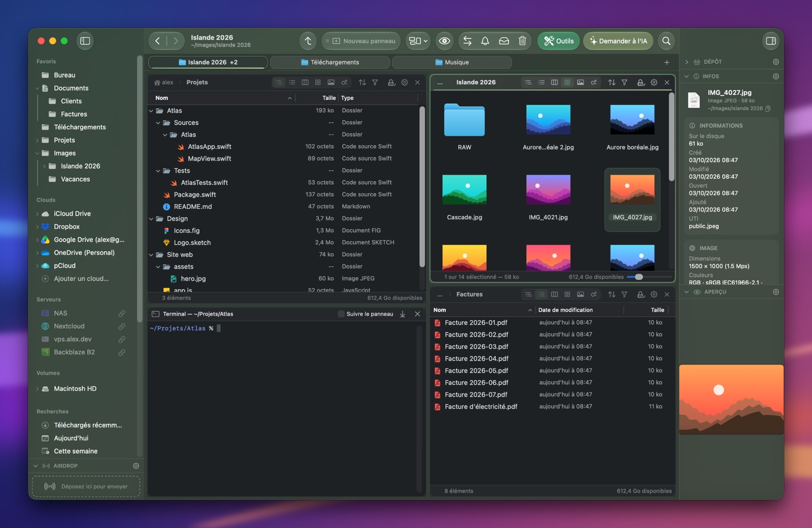Click the Projets panel vertical scrollbar
Viewport: 812px width, 528px height.
click(422, 187)
